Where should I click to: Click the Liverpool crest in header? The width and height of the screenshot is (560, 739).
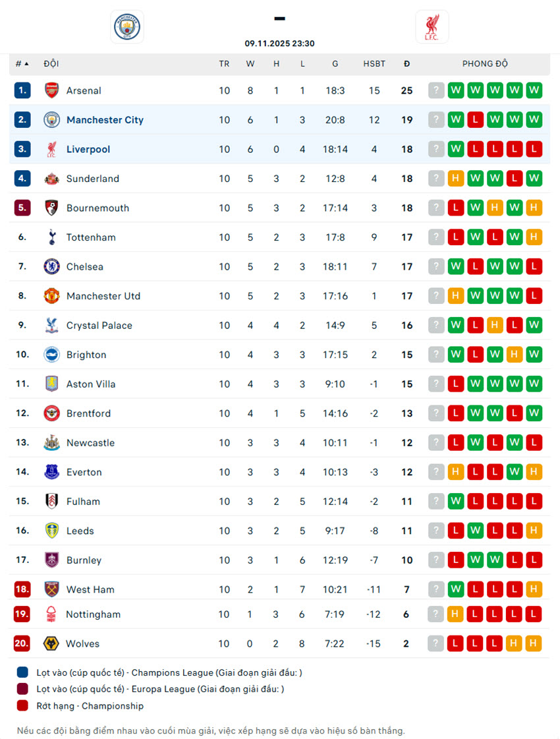coord(432,27)
